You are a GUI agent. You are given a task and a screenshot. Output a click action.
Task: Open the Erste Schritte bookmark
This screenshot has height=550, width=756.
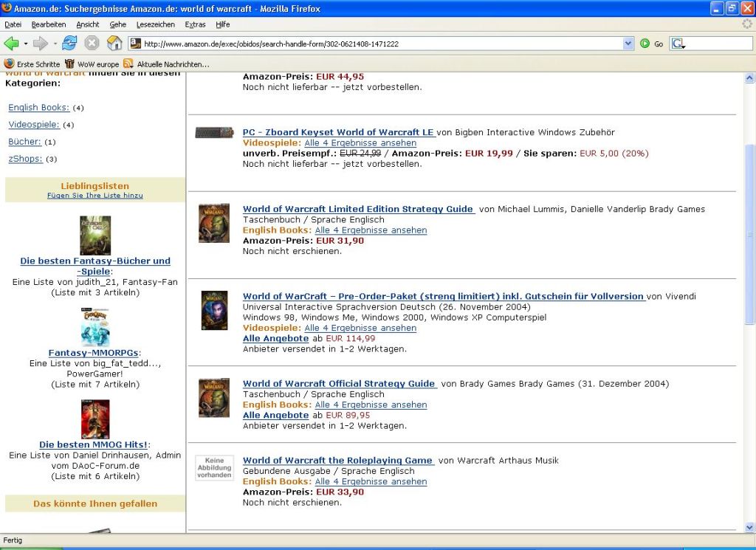pyautogui.click(x=32, y=63)
